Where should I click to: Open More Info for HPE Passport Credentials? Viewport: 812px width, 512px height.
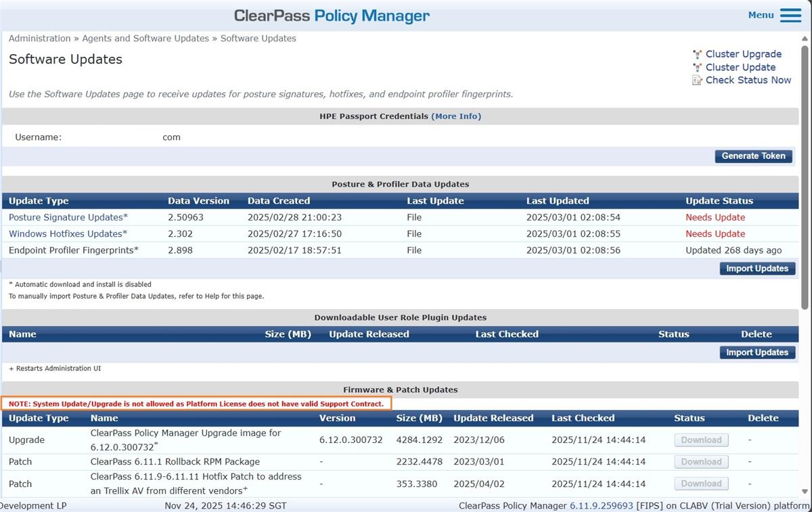point(456,116)
